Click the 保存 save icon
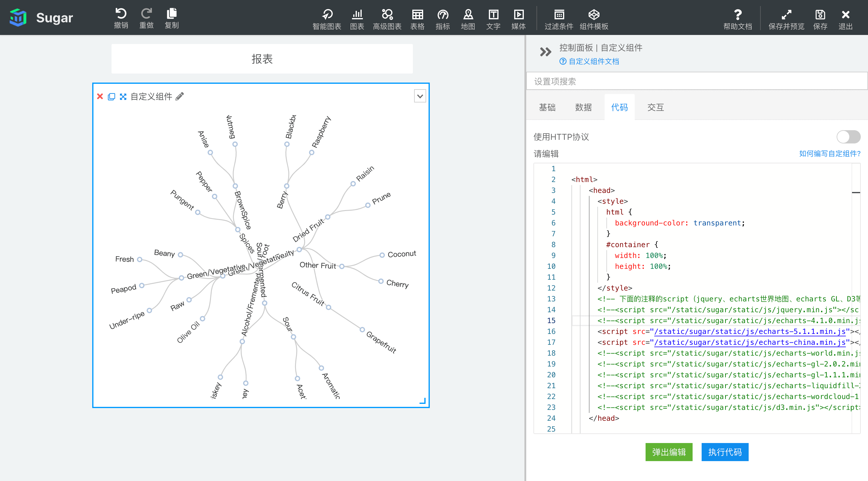Screen dimensions: 868x481 pos(820,19)
